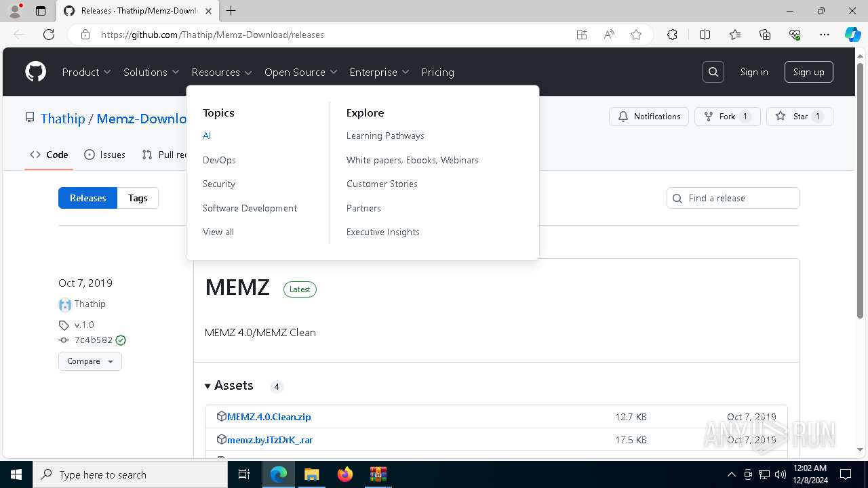Open Task View in the taskbar
The width and height of the screenshot is (868, 488).
[244, 474]
